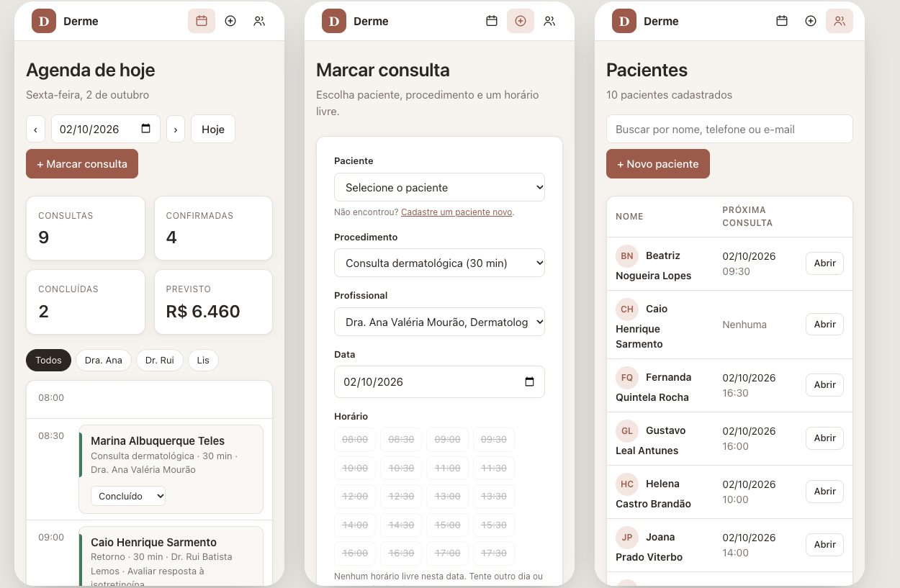Select 11:00 time slot
Viewport: 900px width, 588px height.
[x=448, y=468]
